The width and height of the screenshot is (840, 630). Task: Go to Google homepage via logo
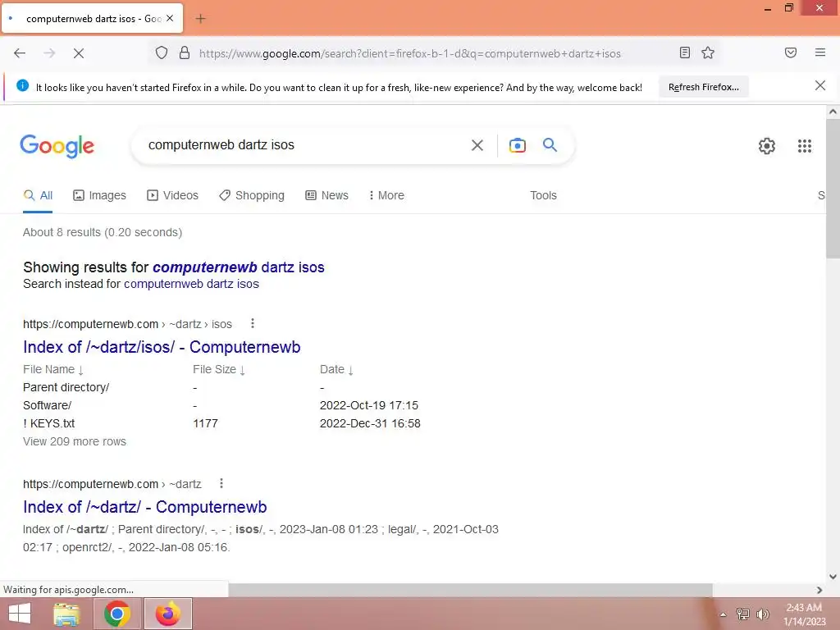click(x=57, y=146)
